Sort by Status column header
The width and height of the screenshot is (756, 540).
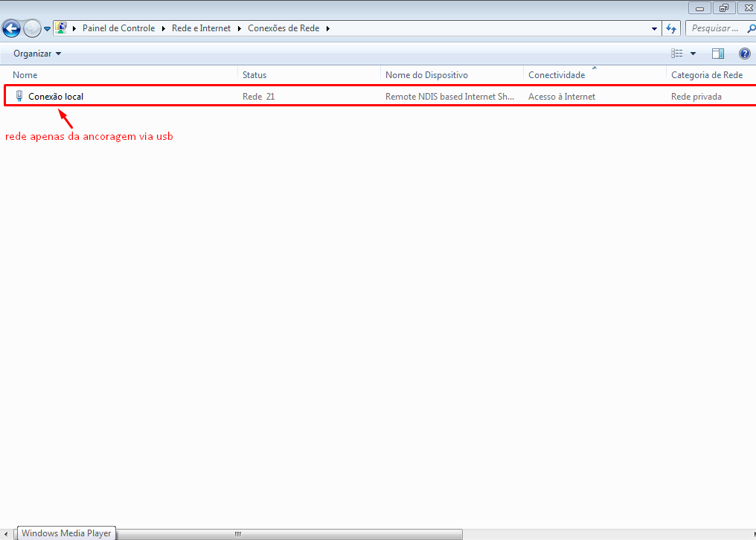[x=309, y=74]
